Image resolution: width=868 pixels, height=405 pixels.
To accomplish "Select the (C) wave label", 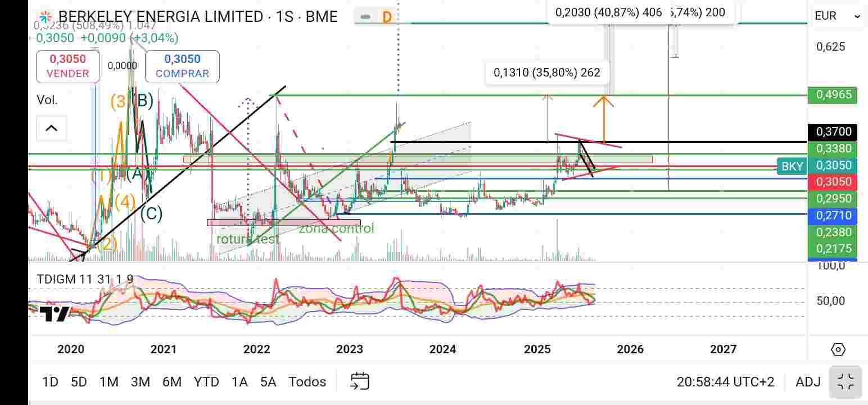I will pos(151,214).
